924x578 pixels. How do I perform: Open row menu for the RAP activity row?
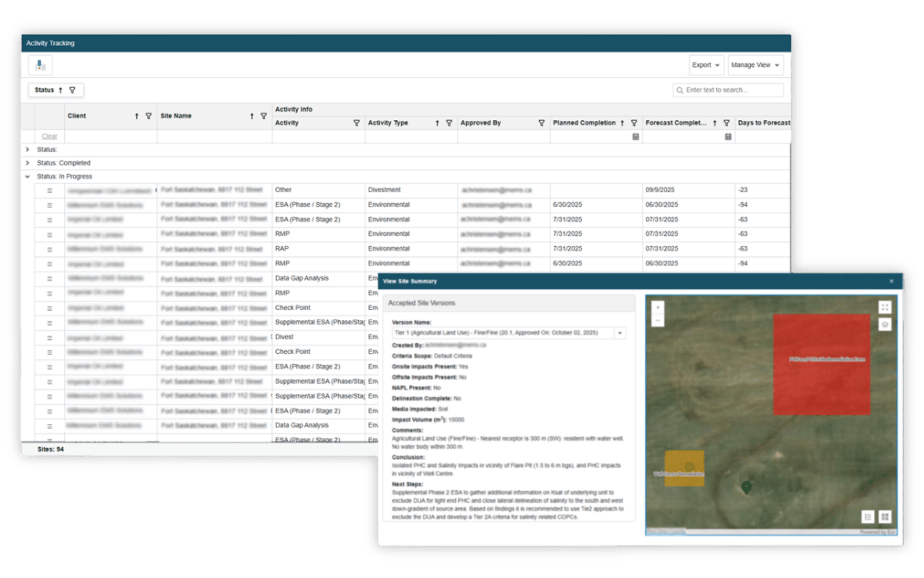coord(49,250)
